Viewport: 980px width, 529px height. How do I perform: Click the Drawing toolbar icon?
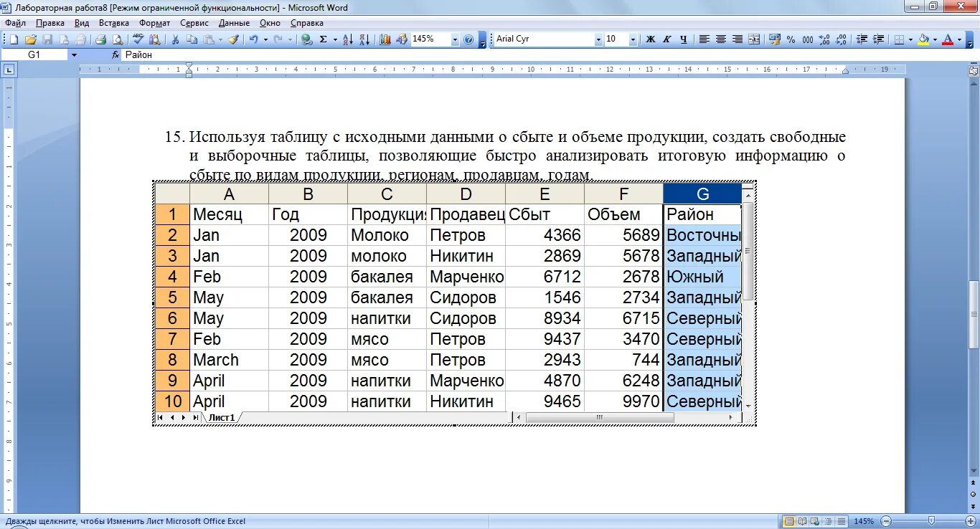pos(402,39)
